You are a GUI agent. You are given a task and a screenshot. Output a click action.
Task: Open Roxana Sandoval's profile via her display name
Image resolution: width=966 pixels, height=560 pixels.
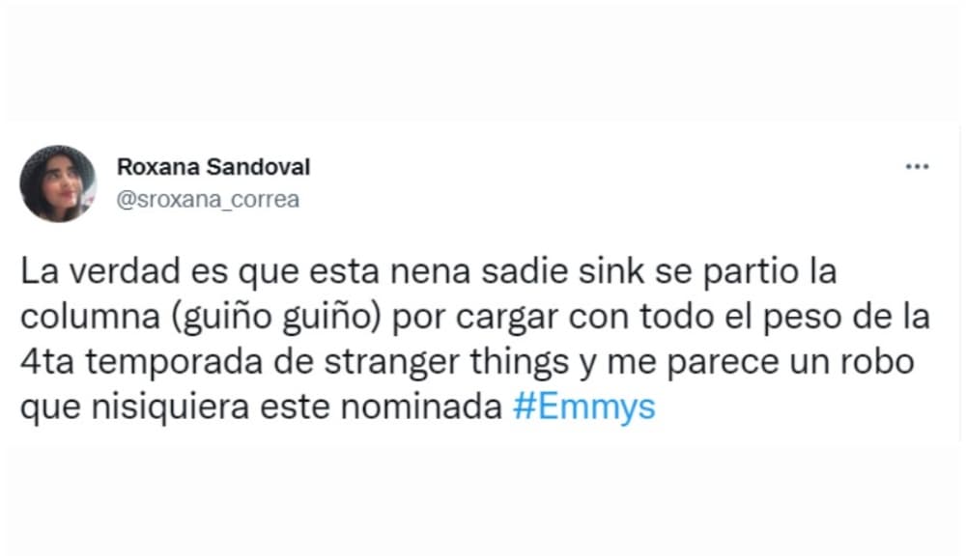click(x=213, y=166)
